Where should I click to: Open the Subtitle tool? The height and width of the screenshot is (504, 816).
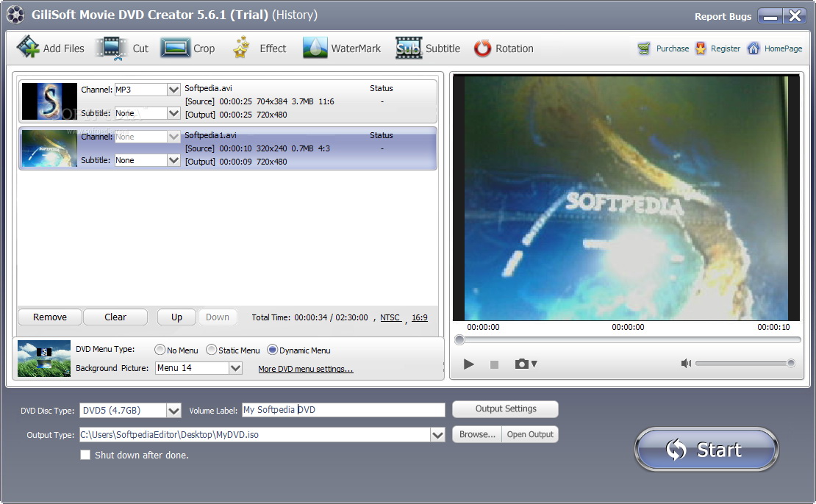(428, 48)
